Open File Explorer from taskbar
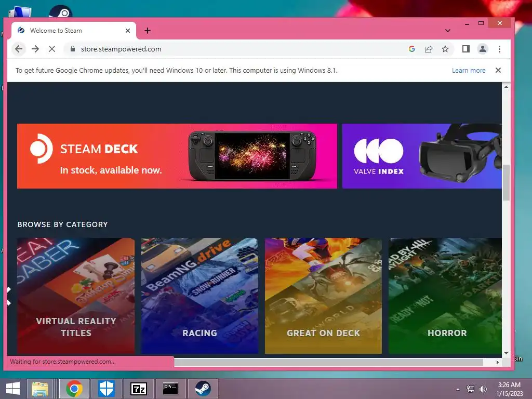The image size is (532, 399). pos(40,389)
